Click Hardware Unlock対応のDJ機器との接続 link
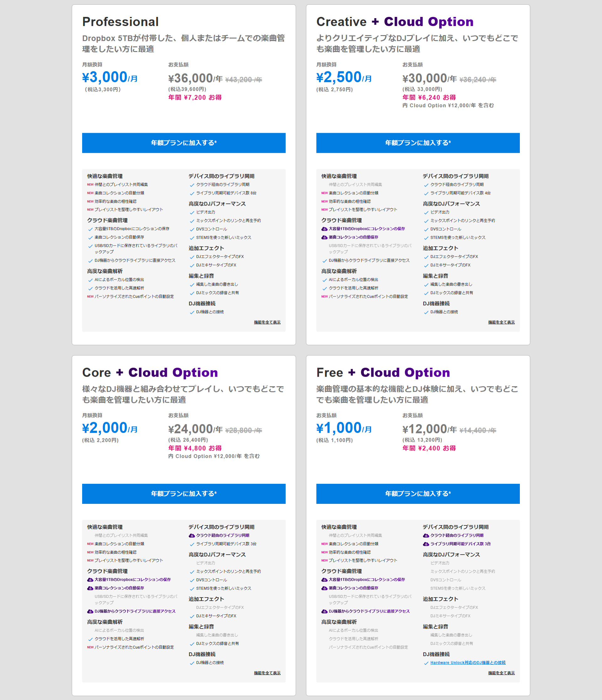 [x=468, y=662]
